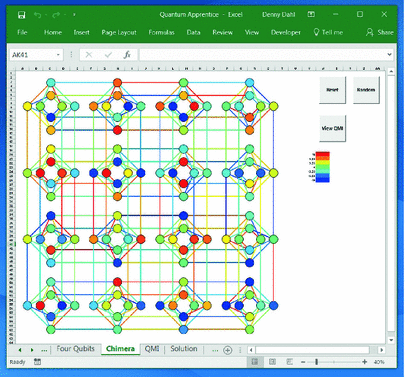Screen dimensions: 405x377
Task: Click the Random button on sheet
Action: [366, 90]
